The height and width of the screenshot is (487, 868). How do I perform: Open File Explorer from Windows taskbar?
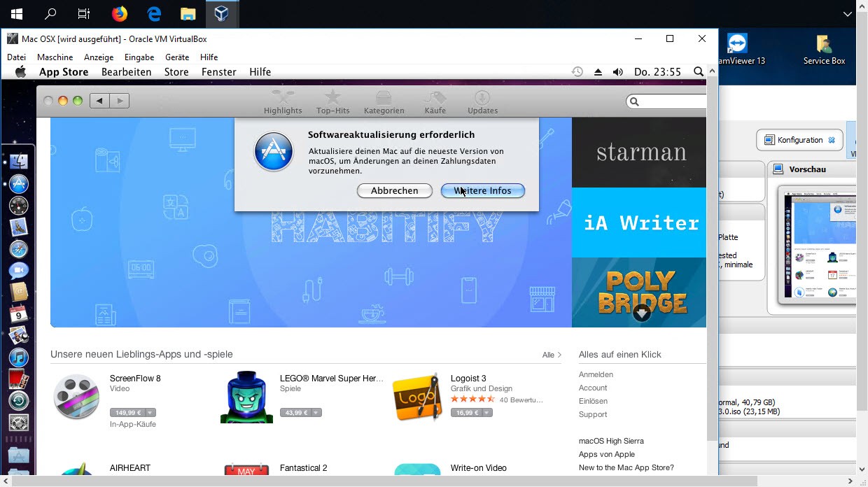click(x=188, y=13)
